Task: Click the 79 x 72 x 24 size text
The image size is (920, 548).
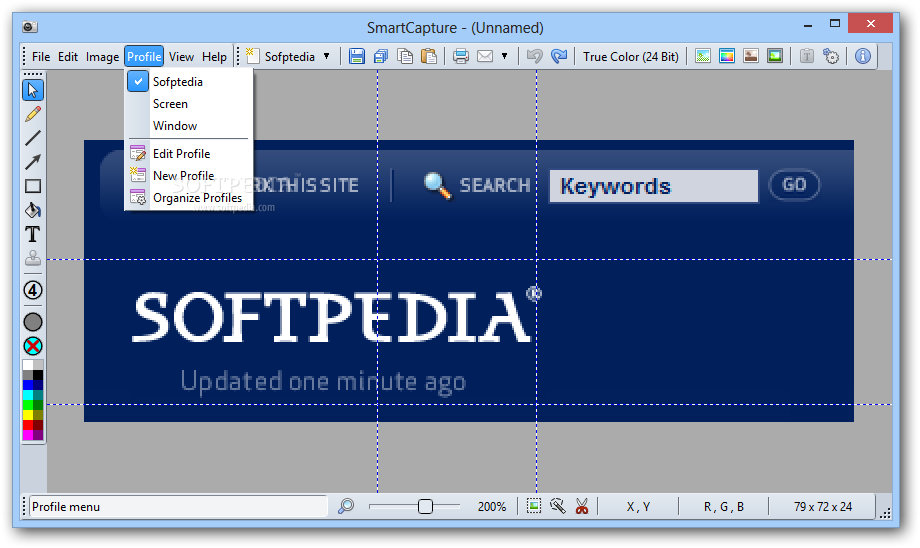Action: coord(823,506)
